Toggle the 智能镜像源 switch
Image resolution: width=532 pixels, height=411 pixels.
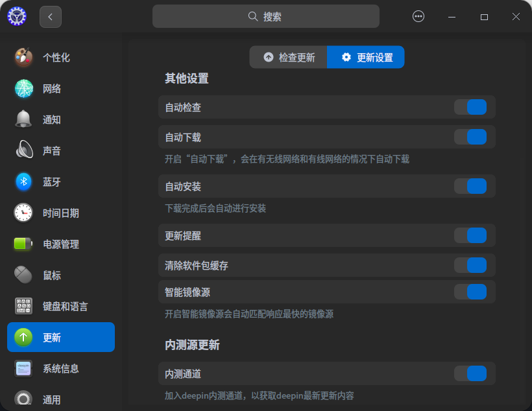[x=470, y=292]
